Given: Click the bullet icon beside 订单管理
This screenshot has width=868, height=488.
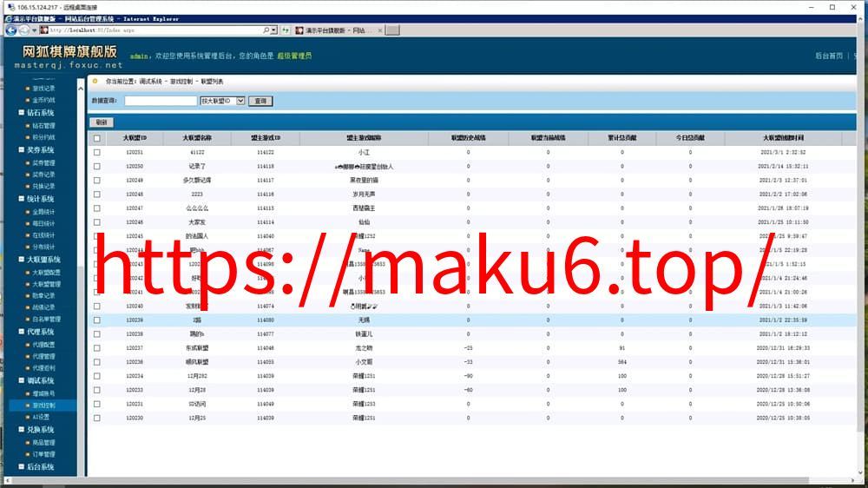Looking at the screenshot, I should (28, 454).
